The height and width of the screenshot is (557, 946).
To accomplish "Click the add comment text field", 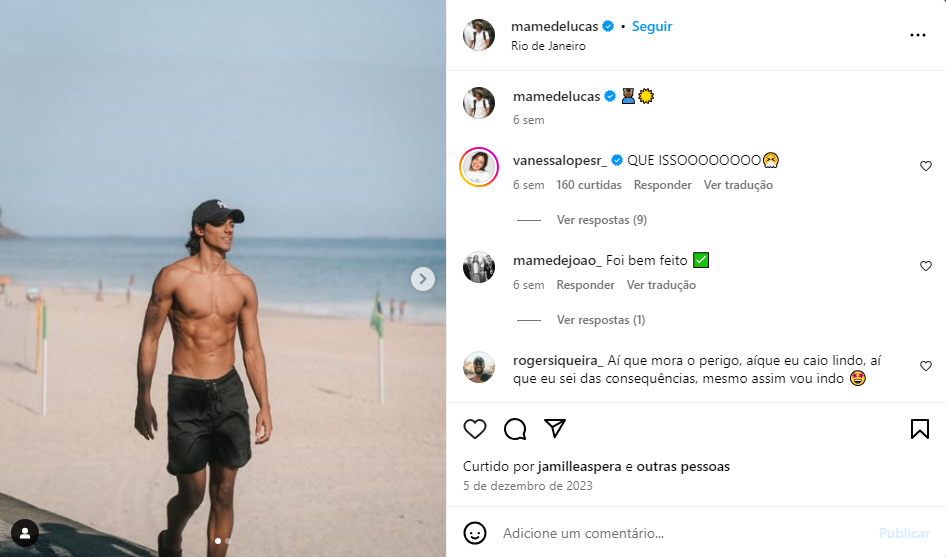I will (680, 534).
